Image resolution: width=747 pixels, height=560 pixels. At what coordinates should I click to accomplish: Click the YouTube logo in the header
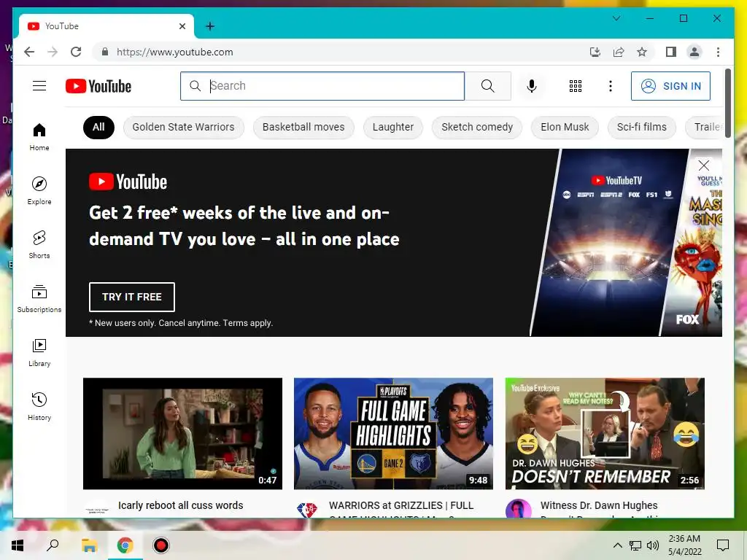98,86
